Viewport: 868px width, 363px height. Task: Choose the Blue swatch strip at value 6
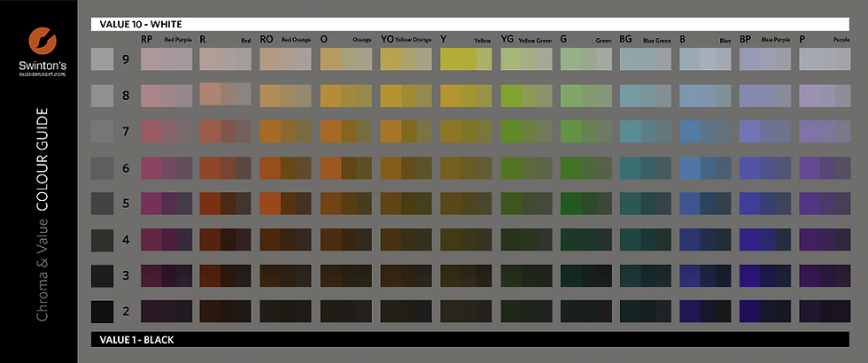click(x=705, y=167)
